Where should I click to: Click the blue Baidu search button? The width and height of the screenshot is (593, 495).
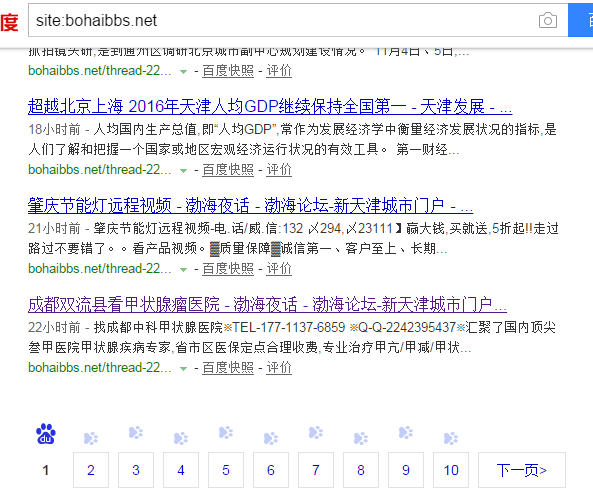pos(581,20)
